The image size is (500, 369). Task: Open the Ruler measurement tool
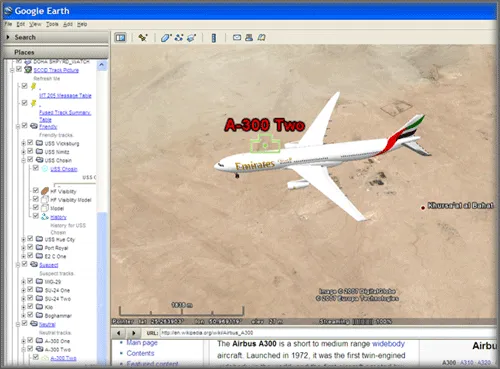(214, 38)
